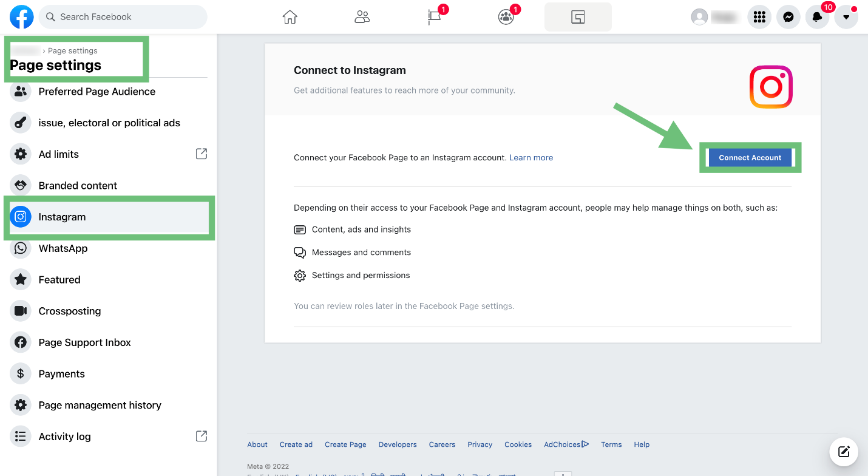Open the AdChoices footer link

coord(566,444)
